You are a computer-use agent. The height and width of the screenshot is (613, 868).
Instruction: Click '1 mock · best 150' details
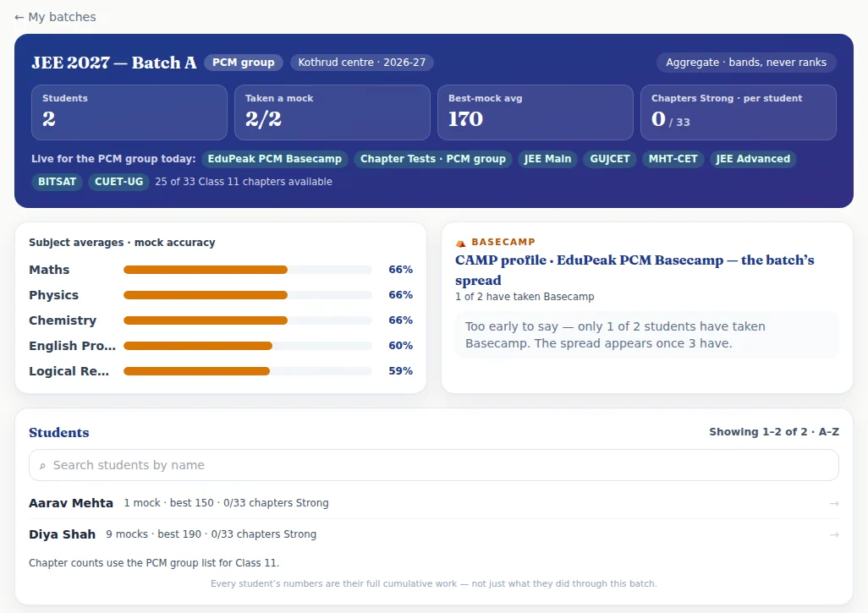(226, 503)
